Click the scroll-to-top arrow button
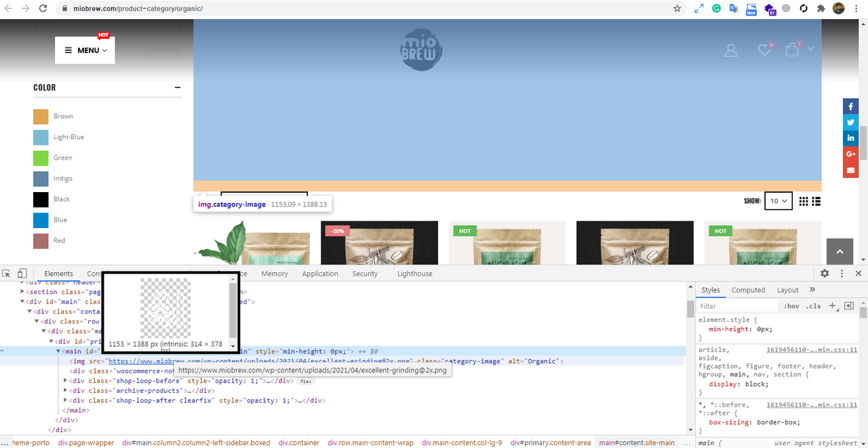 coord(840,252)
